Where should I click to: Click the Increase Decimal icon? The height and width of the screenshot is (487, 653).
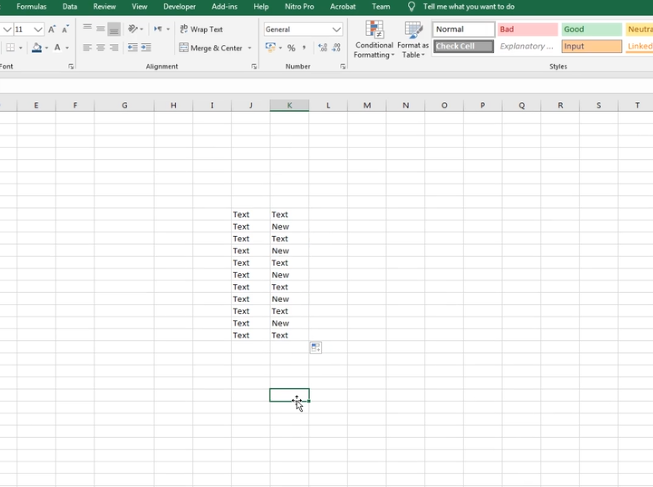[322, 47]
